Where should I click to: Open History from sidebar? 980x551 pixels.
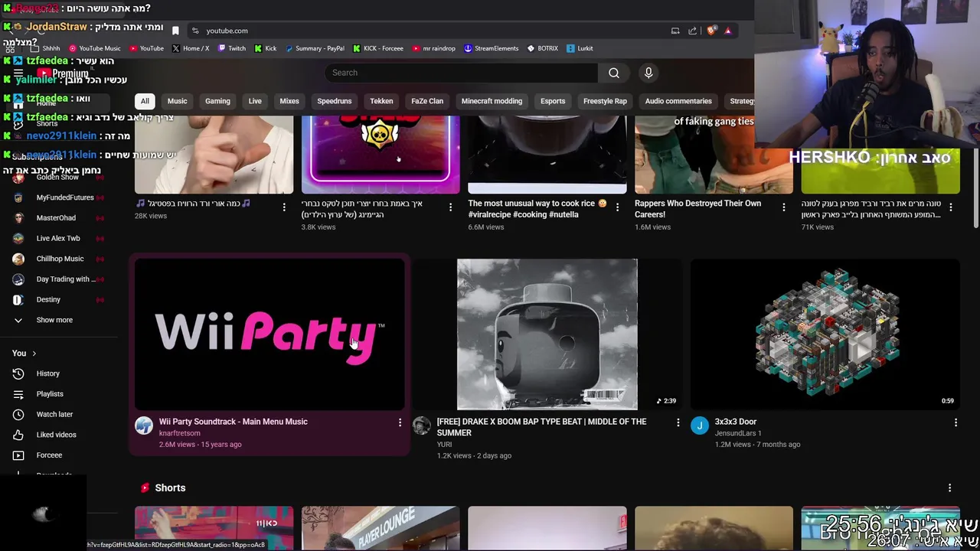tap(47, 373)
